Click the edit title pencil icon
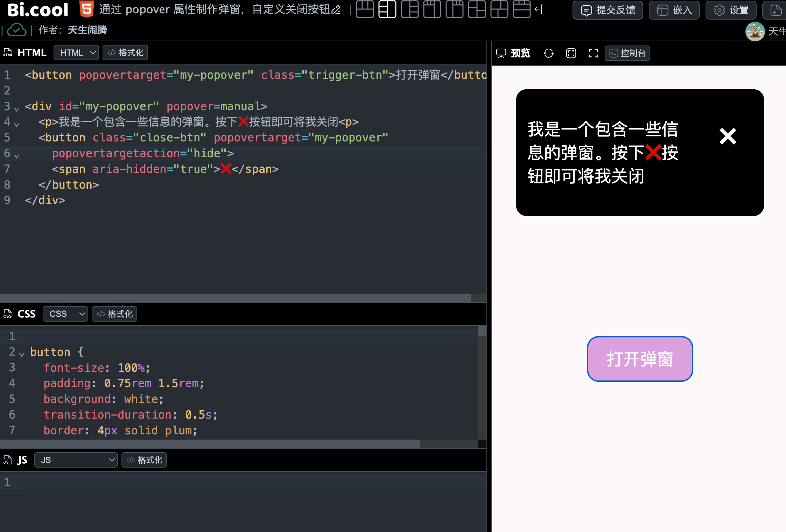 click(336, 10)
